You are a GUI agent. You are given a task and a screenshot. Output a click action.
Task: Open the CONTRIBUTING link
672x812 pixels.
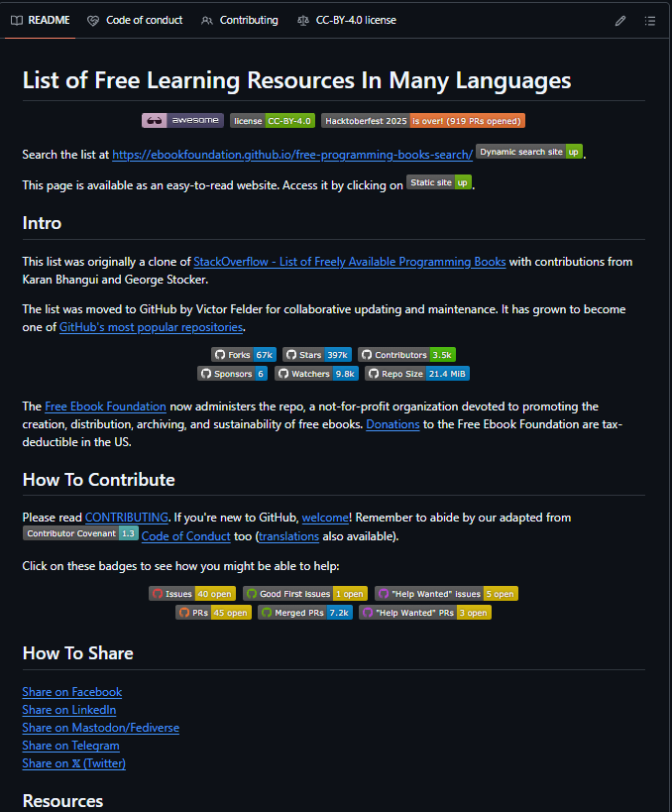pyautogui.click(x=127, y=518)
